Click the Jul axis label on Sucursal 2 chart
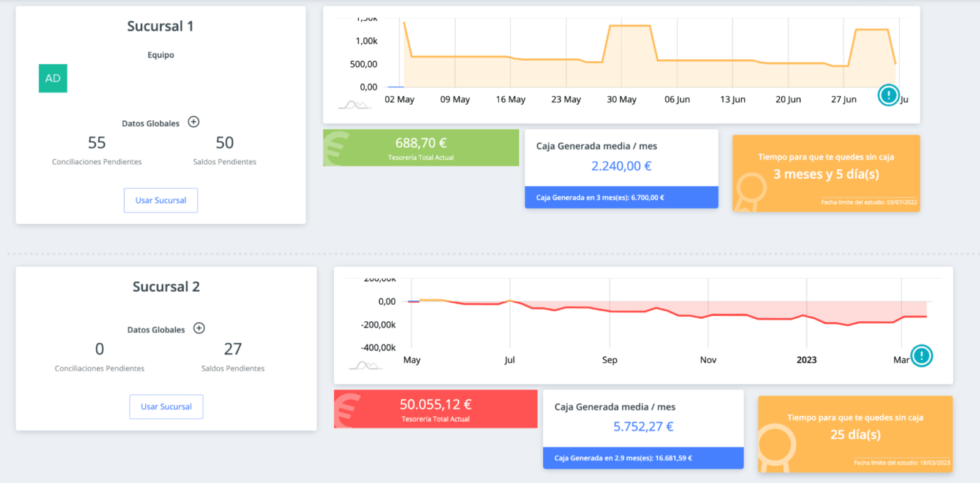The image size is (980, 483). pyautogui.click(x=510, y=360)
